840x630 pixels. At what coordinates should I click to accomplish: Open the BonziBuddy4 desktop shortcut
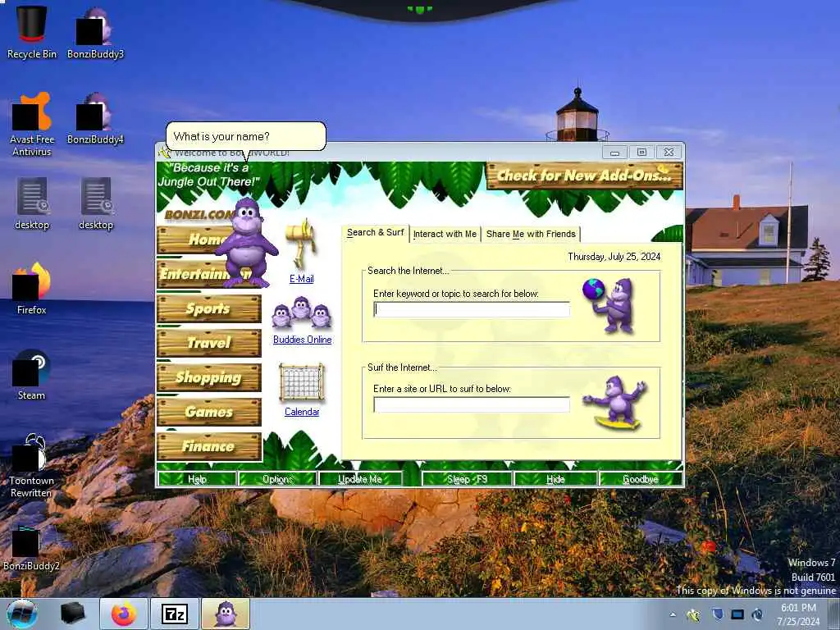pyautogui.click(x=95, y=118)
